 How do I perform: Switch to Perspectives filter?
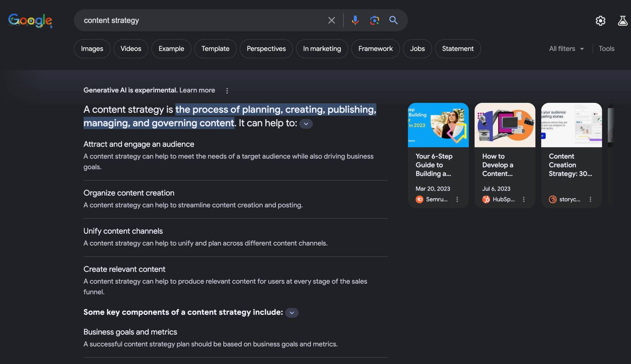coord(266,49)
